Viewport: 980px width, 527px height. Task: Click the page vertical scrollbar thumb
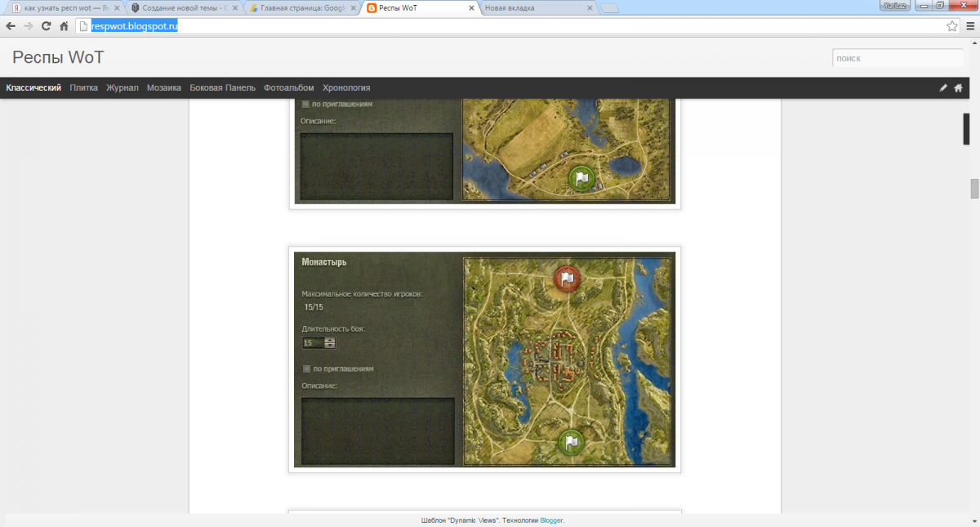(x=973, y=188)
